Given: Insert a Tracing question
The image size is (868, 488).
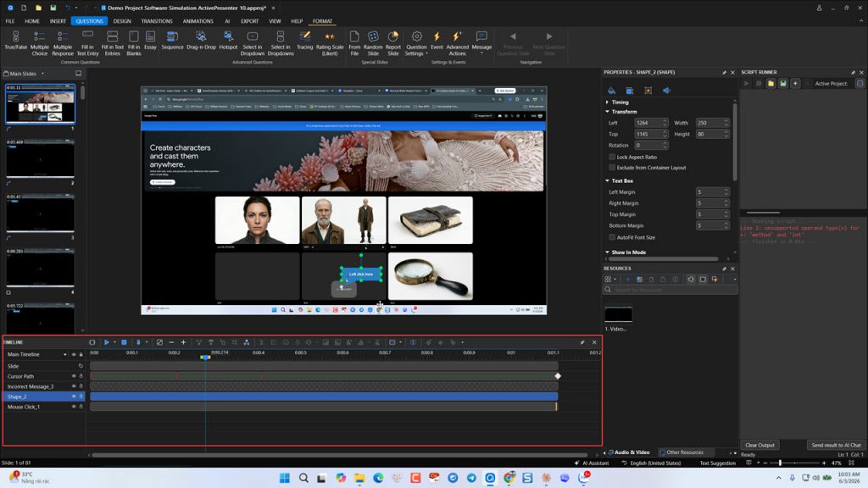Looking at the screenshot, I should click(x=304, y=42).
